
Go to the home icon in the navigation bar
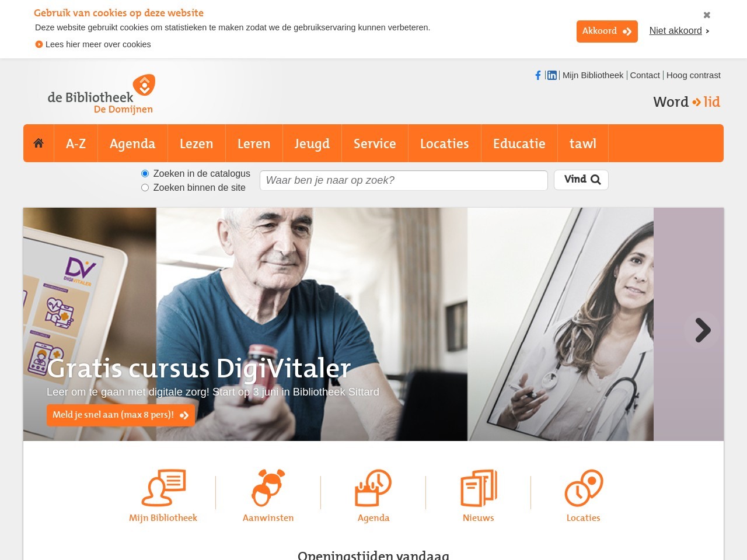[39, 143]
